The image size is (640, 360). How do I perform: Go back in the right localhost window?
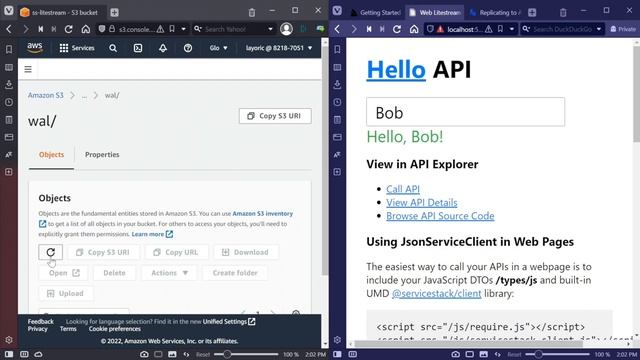(x=337, y=29)
